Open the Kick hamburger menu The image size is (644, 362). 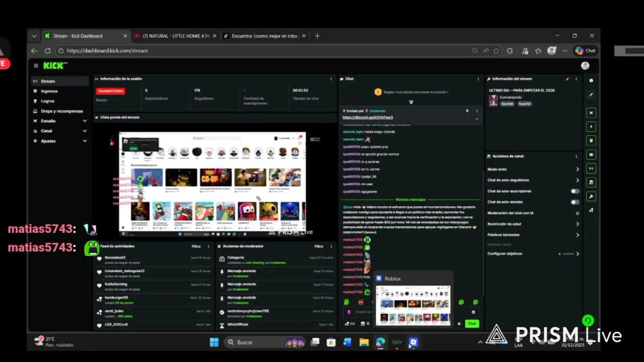[x=36, y=66]
